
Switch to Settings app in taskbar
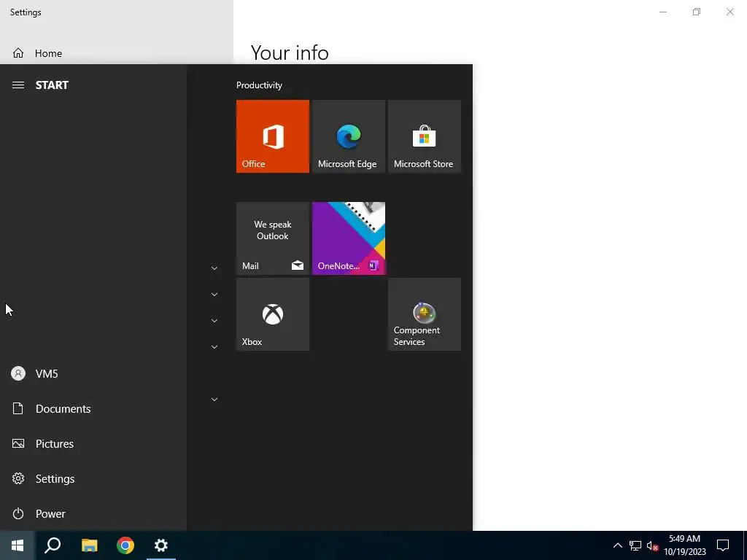(161, 545)
